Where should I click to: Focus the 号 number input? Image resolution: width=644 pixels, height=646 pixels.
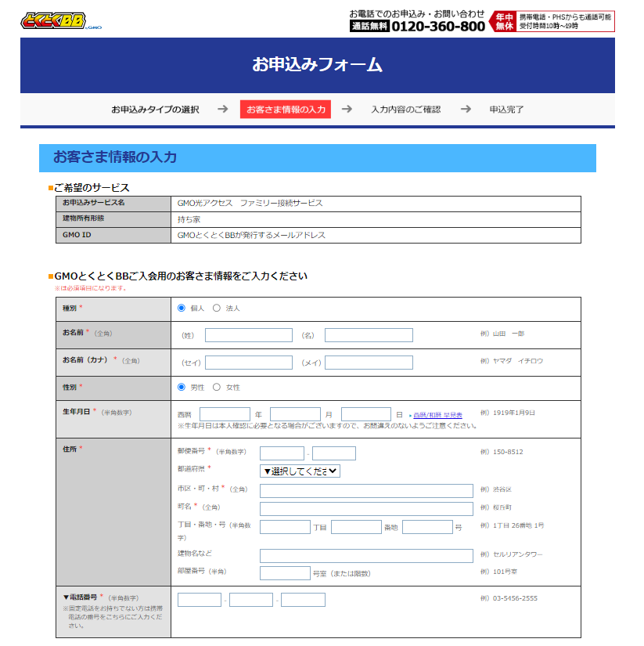pyautogui.click(x=427, y=527)
